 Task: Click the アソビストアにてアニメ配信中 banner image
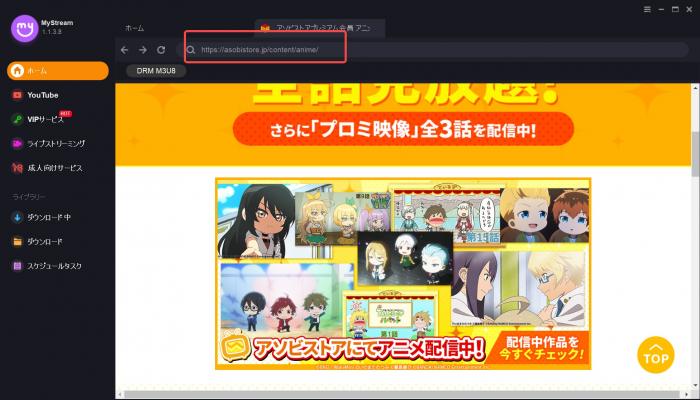(403, 273)
